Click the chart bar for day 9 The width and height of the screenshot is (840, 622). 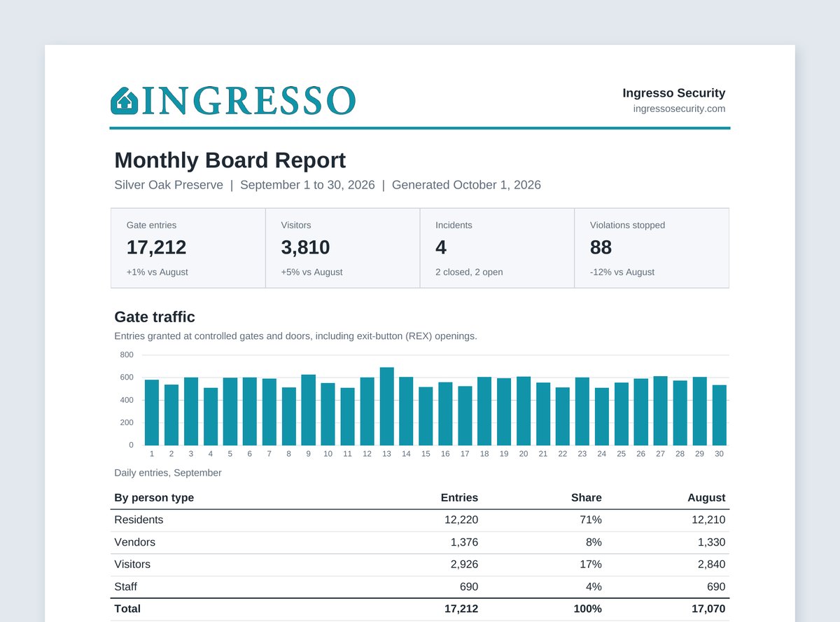coord(309,410)
